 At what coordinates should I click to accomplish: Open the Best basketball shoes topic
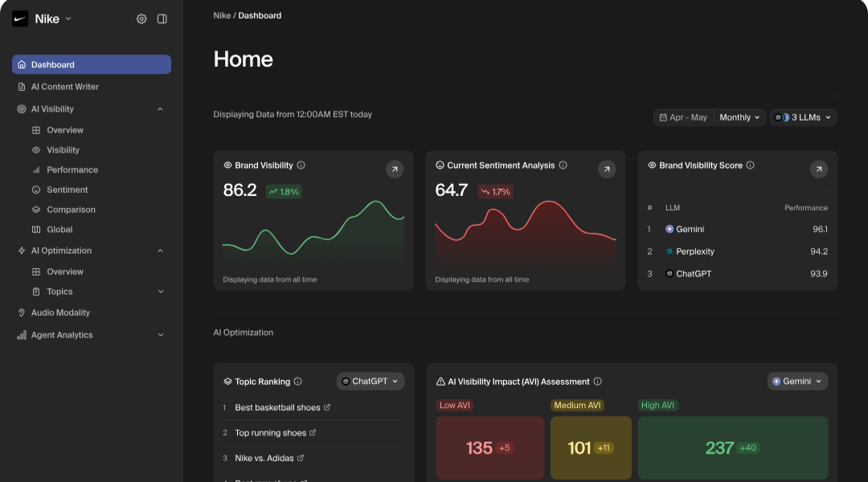point(277,407)
